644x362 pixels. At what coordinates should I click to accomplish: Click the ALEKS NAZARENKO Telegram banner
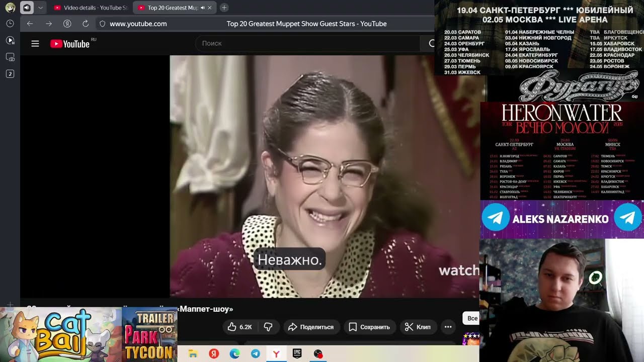(x=562, y=219)
